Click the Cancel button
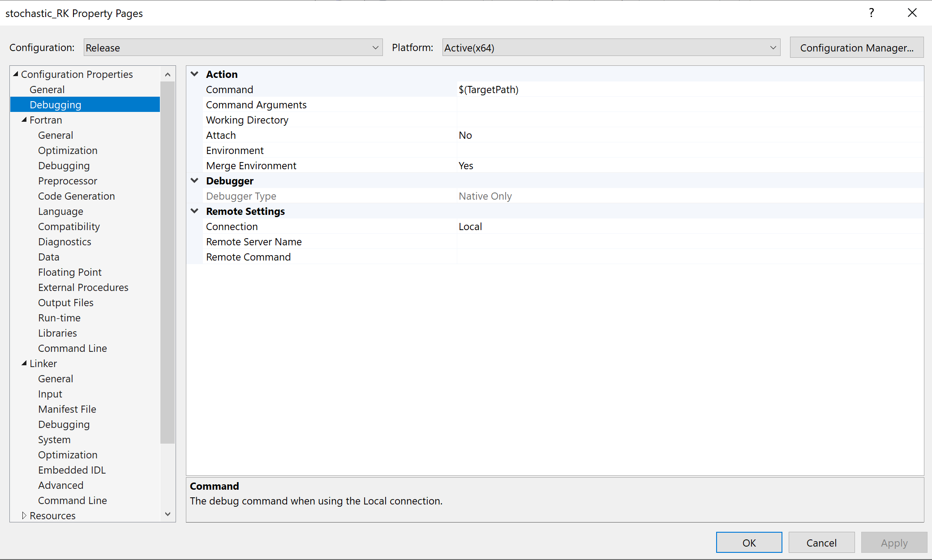The height and width of the screenshot is (560, 932). coord(821,542)
